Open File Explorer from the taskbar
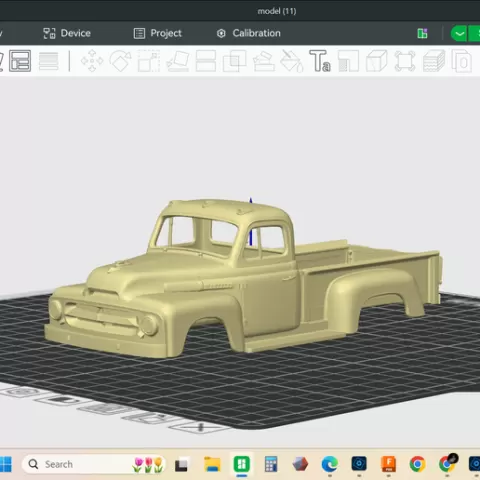480x480 pixels. tap(212, 464)
